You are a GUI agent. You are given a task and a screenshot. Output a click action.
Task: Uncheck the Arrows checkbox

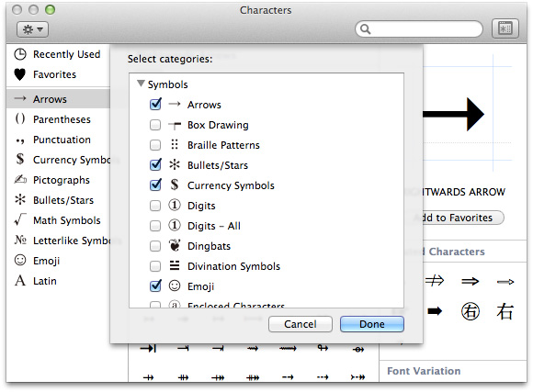click(155, 104)
